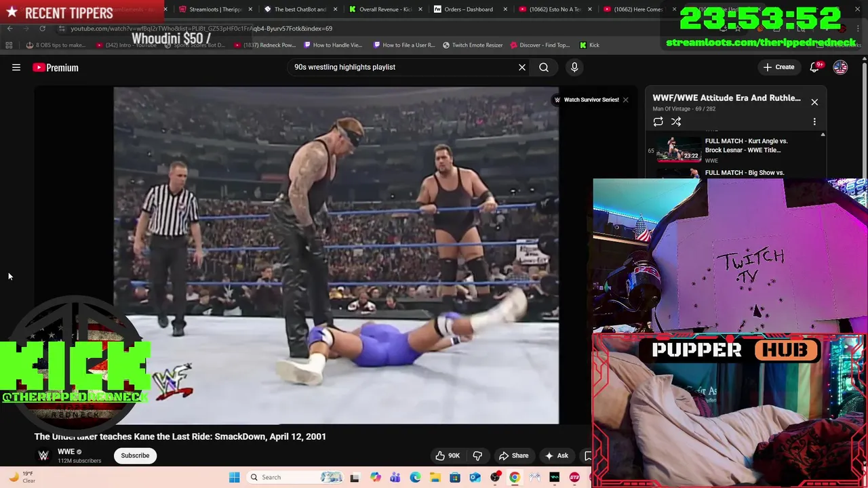Open the Twitch Emote Resizer bookmark
This screenshot has height=488, width=868.
tap(473, 45)
